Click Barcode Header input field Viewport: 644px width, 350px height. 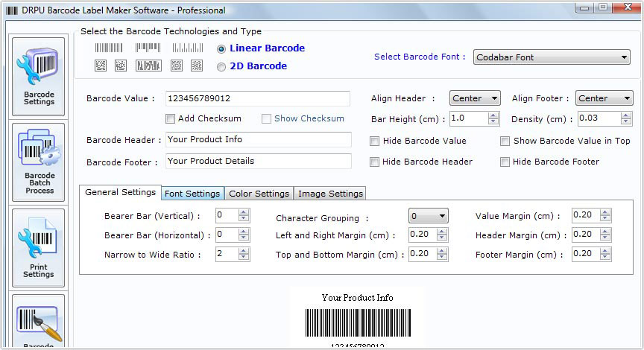pyautogui.click(x=259, y=139)
